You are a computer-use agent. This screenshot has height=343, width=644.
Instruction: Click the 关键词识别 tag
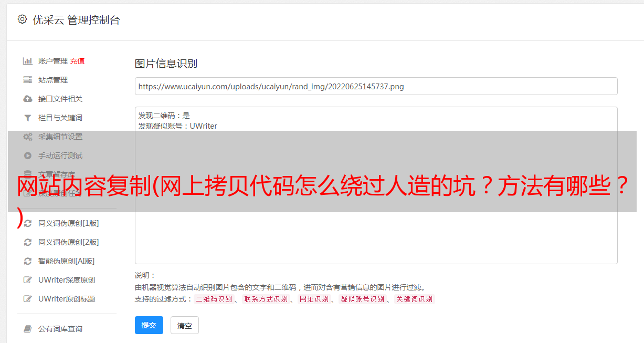pos(415,299)
